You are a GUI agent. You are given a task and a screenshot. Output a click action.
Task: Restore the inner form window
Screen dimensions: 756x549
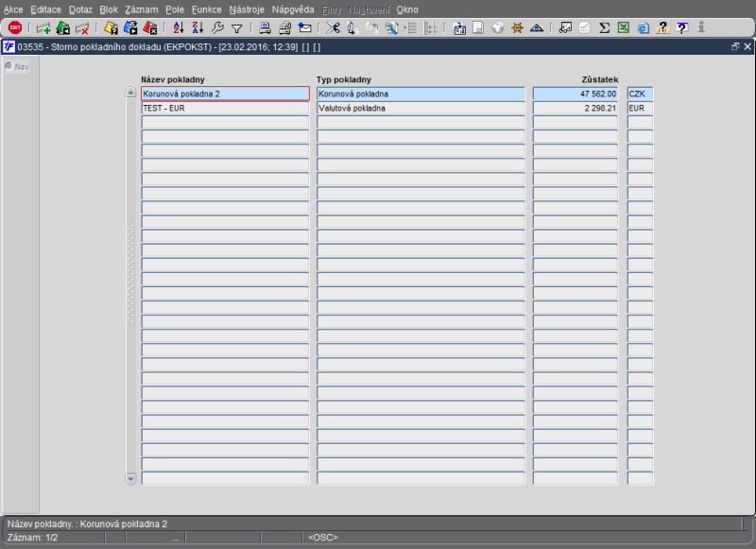pyautogui.click(x=735, y=46)
